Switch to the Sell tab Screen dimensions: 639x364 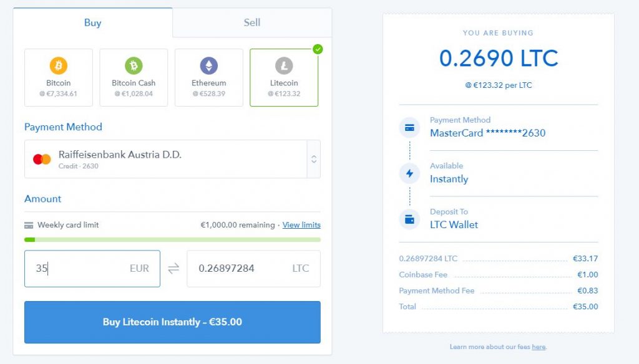pyautogui.click(x=252, y=23)
